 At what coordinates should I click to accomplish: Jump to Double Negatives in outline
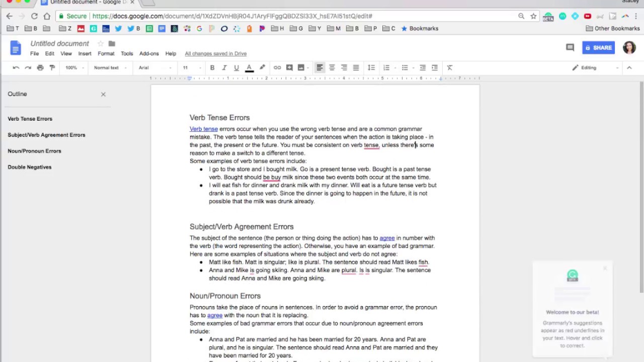[30, 167]
